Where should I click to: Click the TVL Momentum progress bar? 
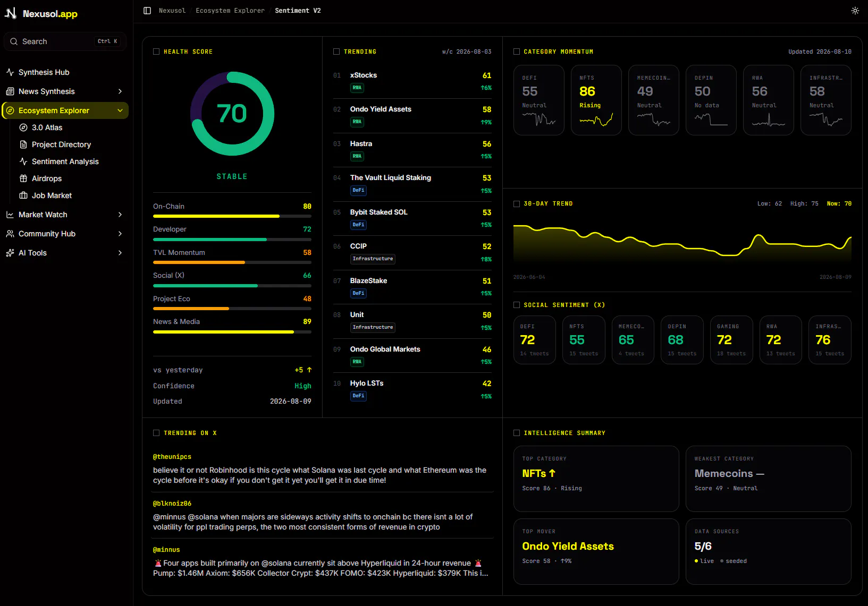coord(232,262)
